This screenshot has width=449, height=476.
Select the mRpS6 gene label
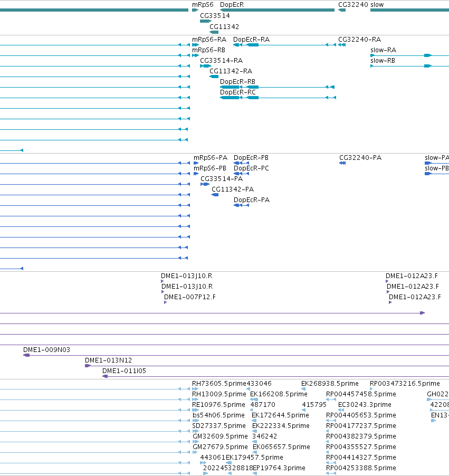pos(203,5)
